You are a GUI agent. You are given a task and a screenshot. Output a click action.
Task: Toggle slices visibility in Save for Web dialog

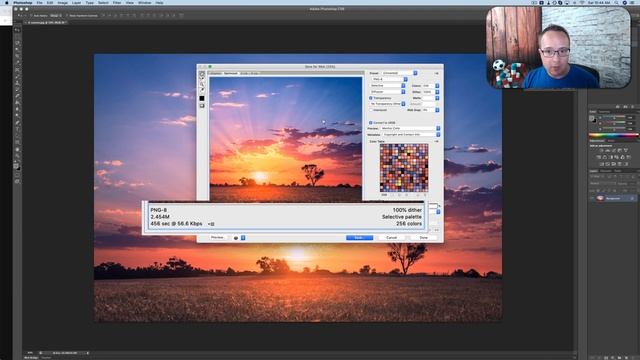coord(202,106)
